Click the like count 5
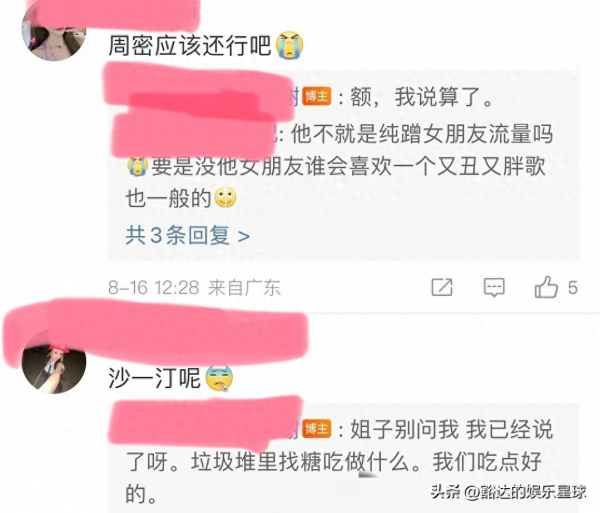 click(573, 288)
